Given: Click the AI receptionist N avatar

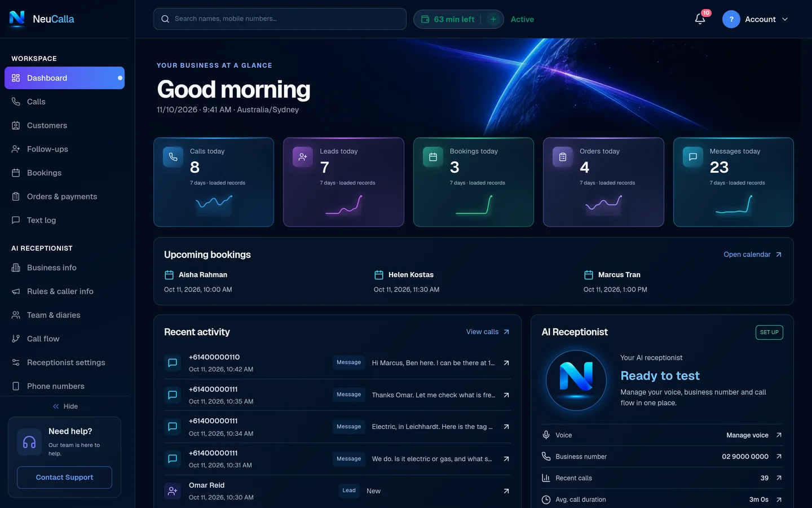Looking at the screenshot, I should point(576,380).
